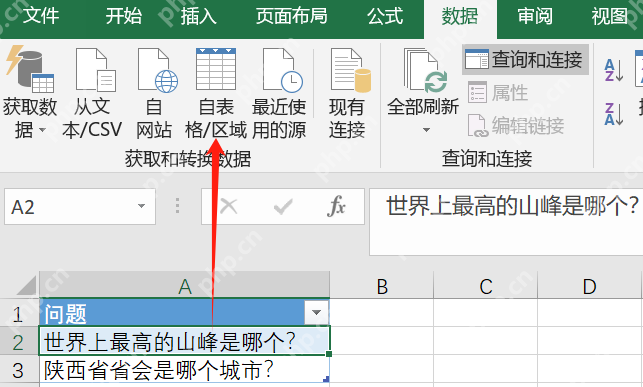Import data with 从文本/CSV
643x387 pixels.
[x=92, y=93]
